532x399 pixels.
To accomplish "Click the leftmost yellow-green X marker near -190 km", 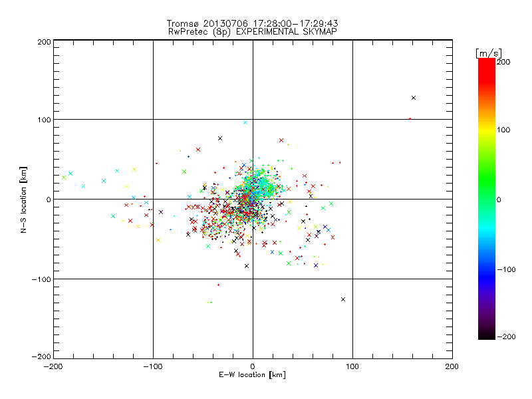I will (x=64, y=178).
